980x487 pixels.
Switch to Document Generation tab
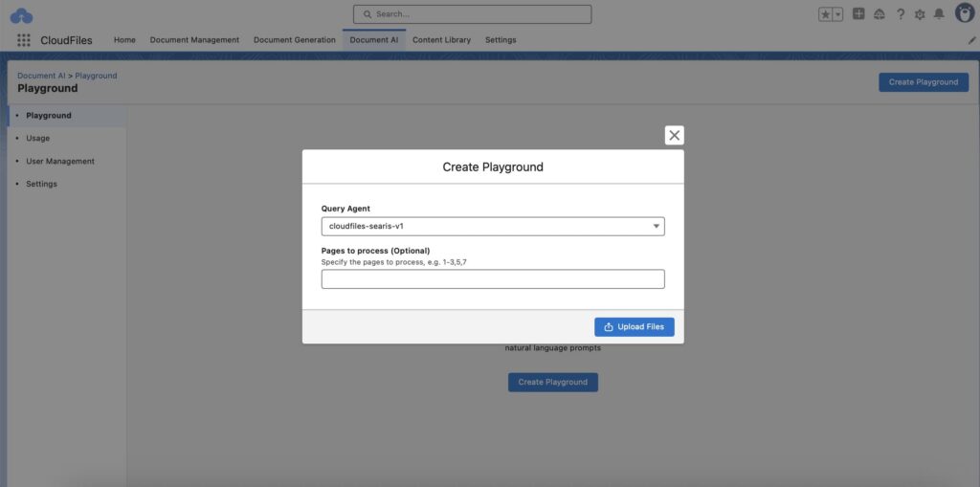tap(295, 40)
